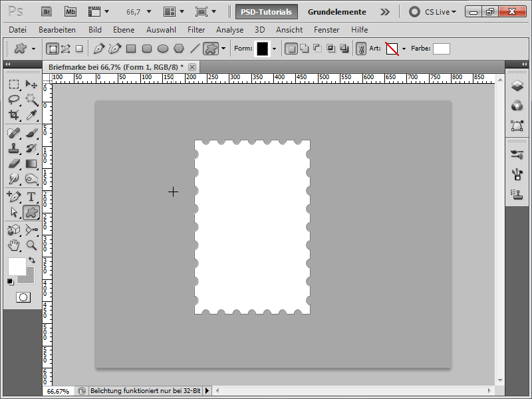Select the Add Anchor Point pen tool

tap(14, 196)
